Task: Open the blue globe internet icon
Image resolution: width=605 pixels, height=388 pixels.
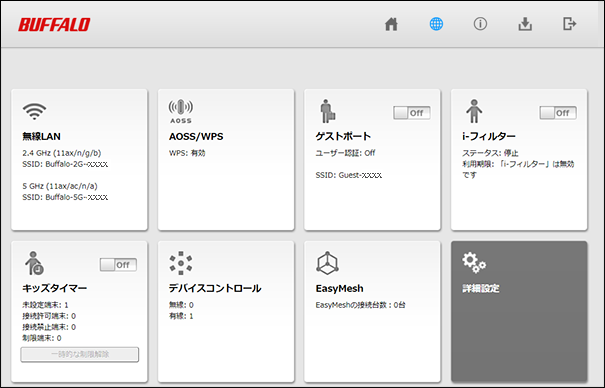Action: tap(436, 24)
